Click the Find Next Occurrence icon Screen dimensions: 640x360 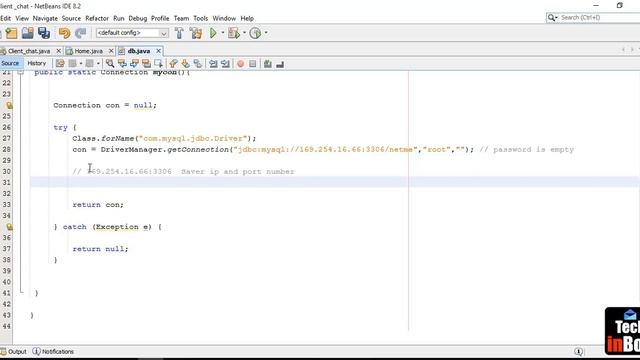[x=134, y=64]
